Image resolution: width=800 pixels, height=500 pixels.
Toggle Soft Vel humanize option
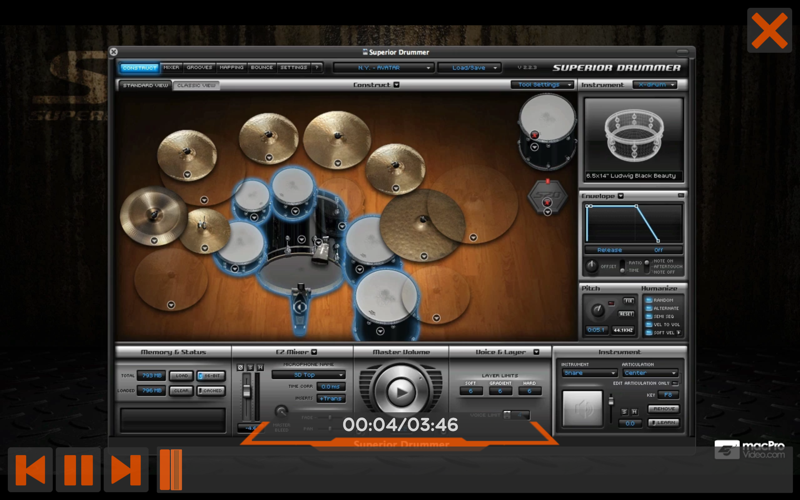(649, 333)
